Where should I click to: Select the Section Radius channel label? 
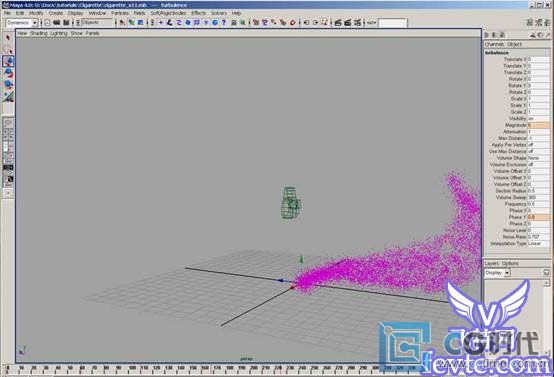tap(511, 191)
